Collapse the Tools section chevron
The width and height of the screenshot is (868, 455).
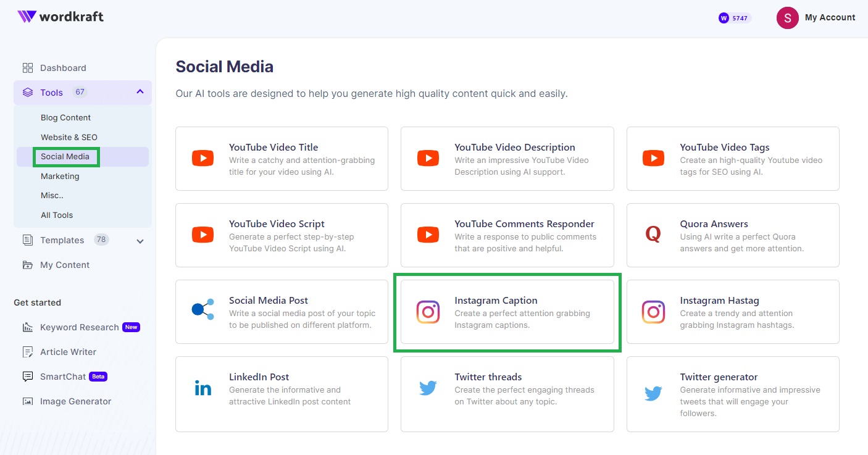click(140, 92)
